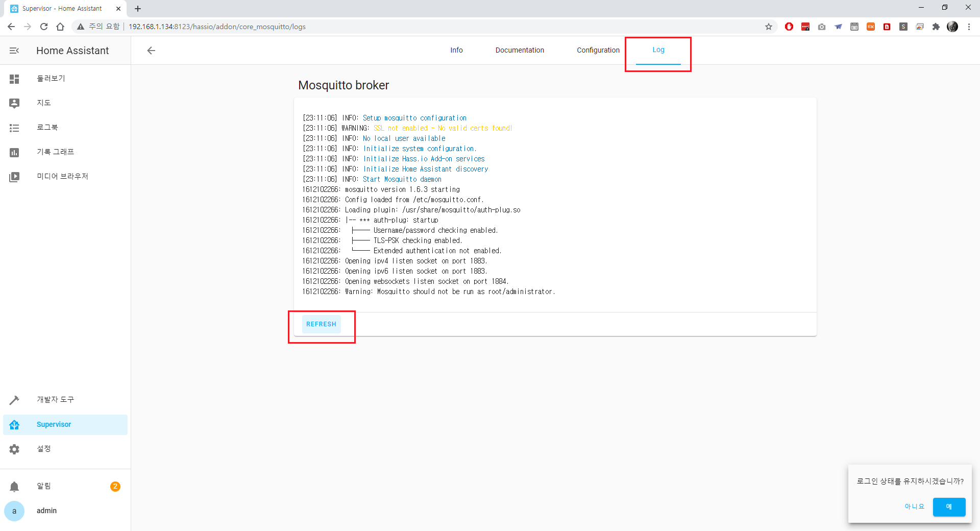Click the 'No local user available' log line
This screenshot has width=980, height=531.
tap(374, 138)
